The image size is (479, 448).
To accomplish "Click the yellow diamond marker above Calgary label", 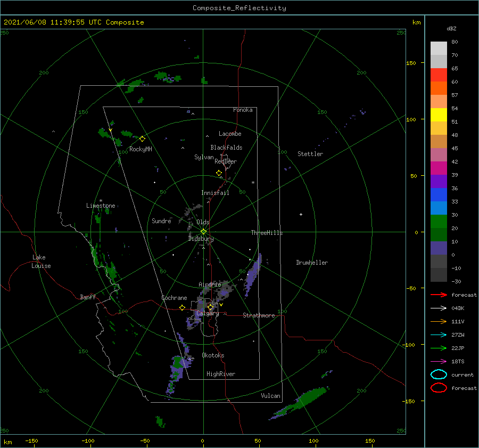I will pos(210,307).
